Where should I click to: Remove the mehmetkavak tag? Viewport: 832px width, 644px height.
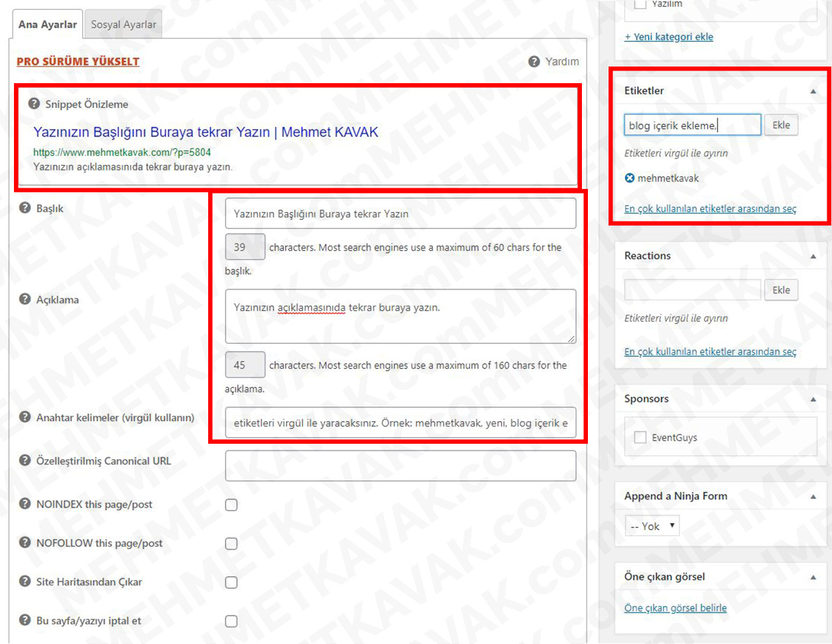click(x=630, y=178)
